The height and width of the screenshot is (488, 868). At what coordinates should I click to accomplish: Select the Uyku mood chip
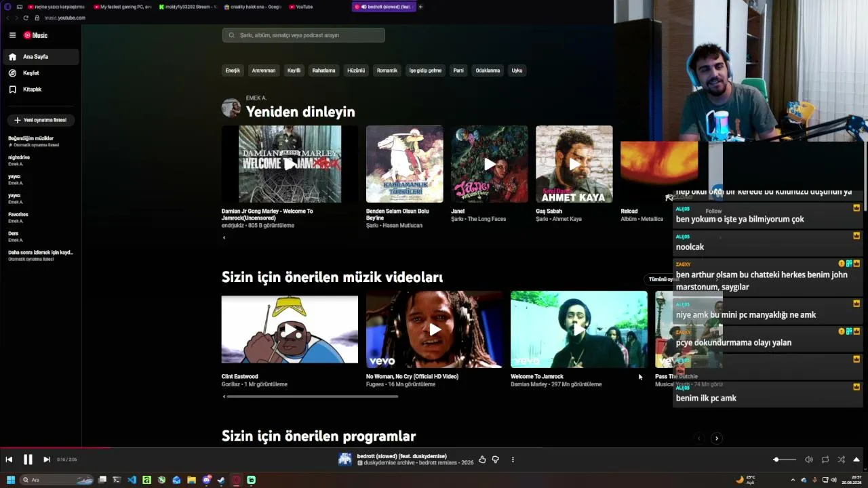[517, 70]
